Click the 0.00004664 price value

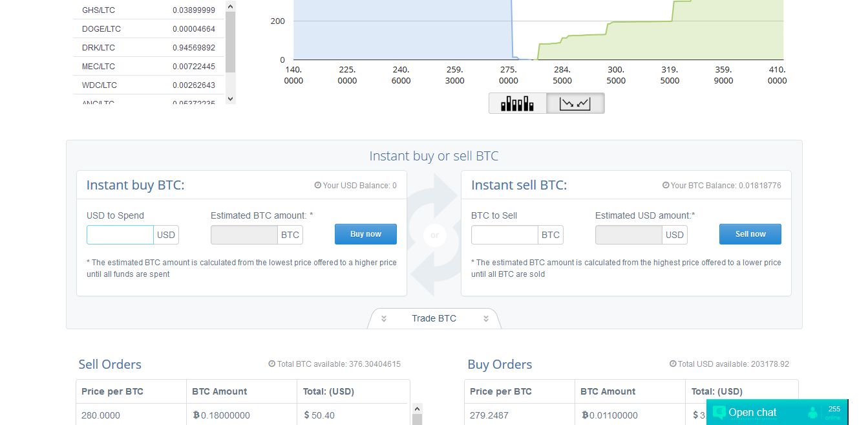tap(194, 29)
